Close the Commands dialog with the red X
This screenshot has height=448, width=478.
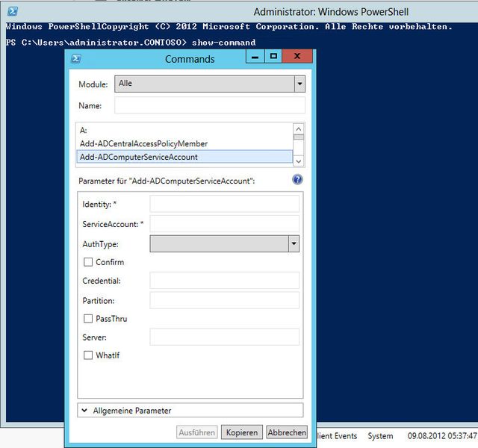pos(297,57)
